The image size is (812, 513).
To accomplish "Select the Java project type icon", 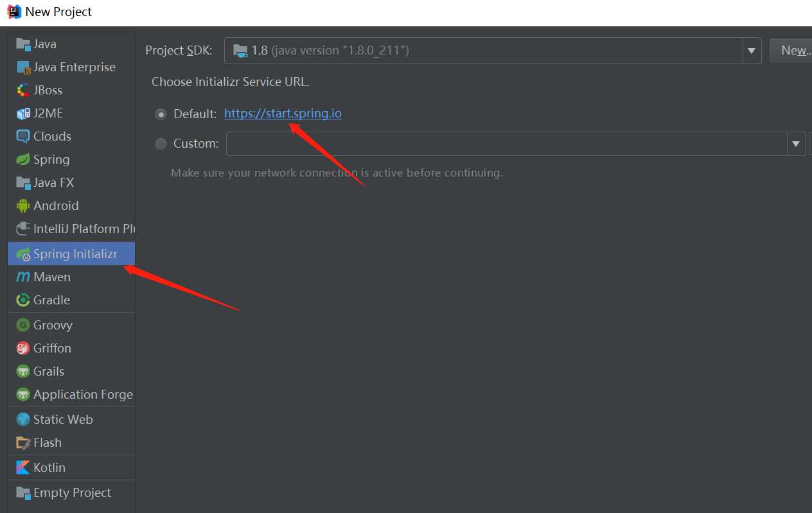I will click(23, 44).
